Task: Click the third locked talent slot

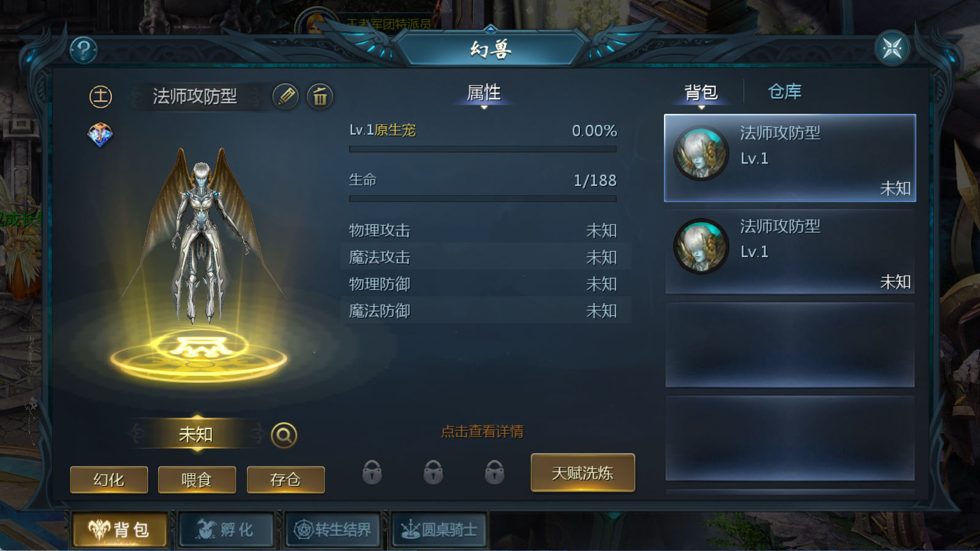Action: [x=494, y=472]
